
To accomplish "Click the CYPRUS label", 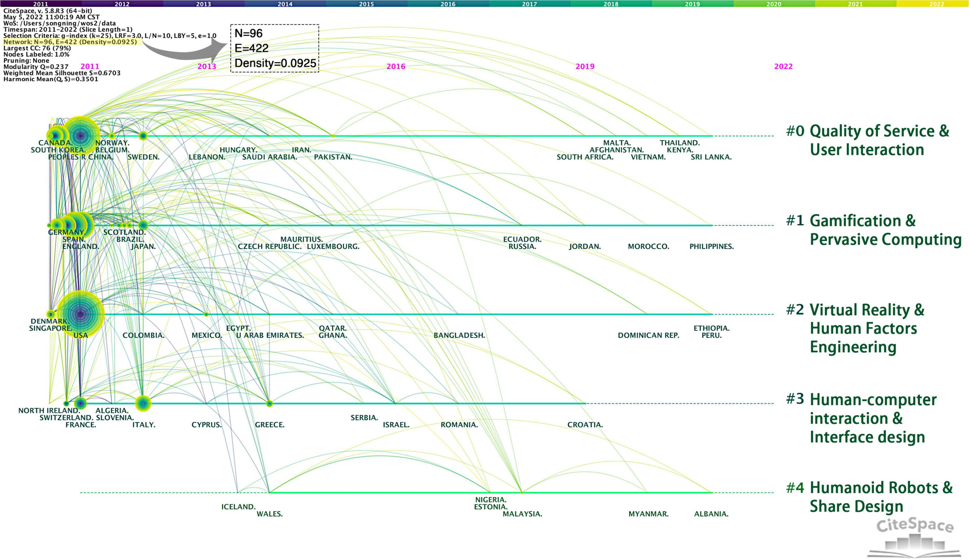I will tap(207, 425).
